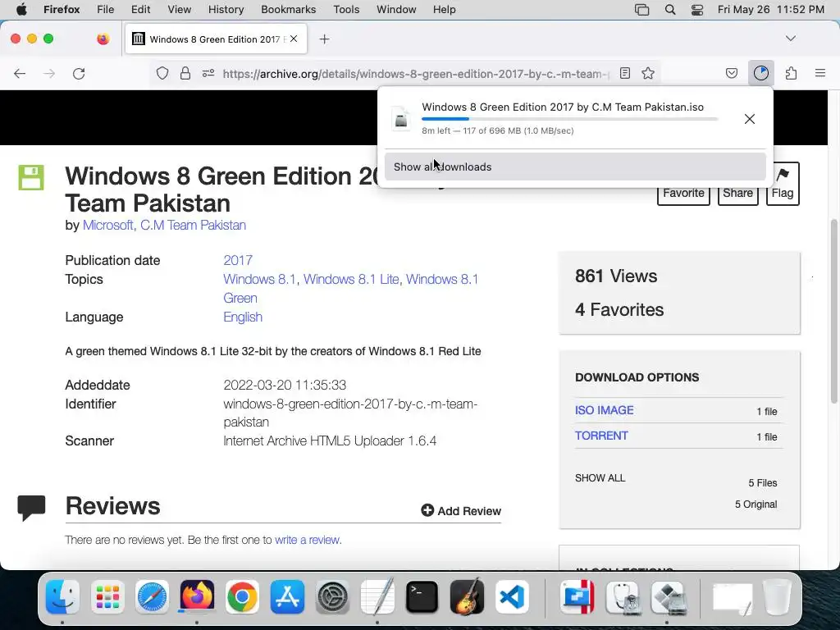Open the tracking protection shield icon

coord(162,73)
